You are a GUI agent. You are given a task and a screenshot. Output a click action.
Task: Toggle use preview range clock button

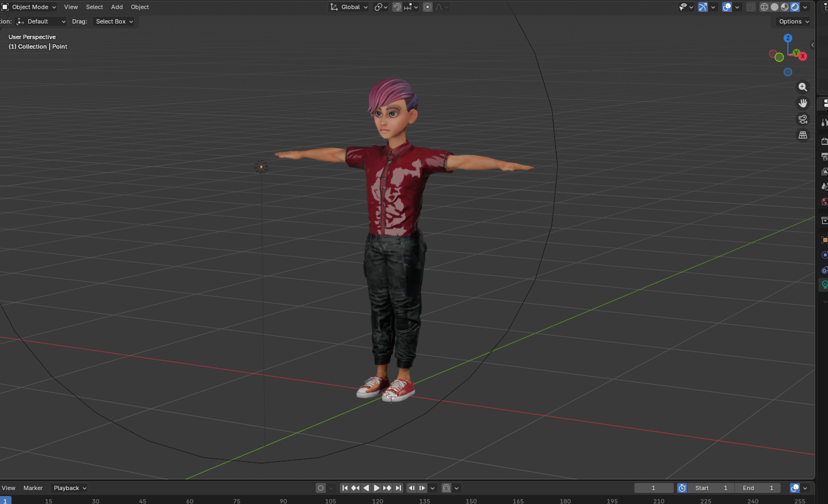(x=682, y=488)
